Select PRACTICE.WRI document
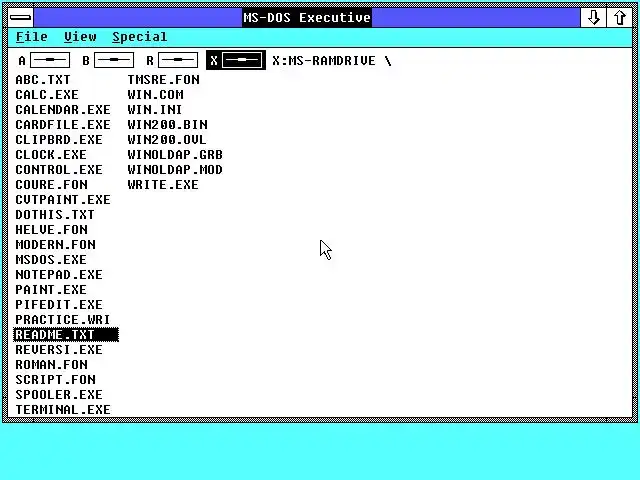640x480 pixels. (62, 320)
